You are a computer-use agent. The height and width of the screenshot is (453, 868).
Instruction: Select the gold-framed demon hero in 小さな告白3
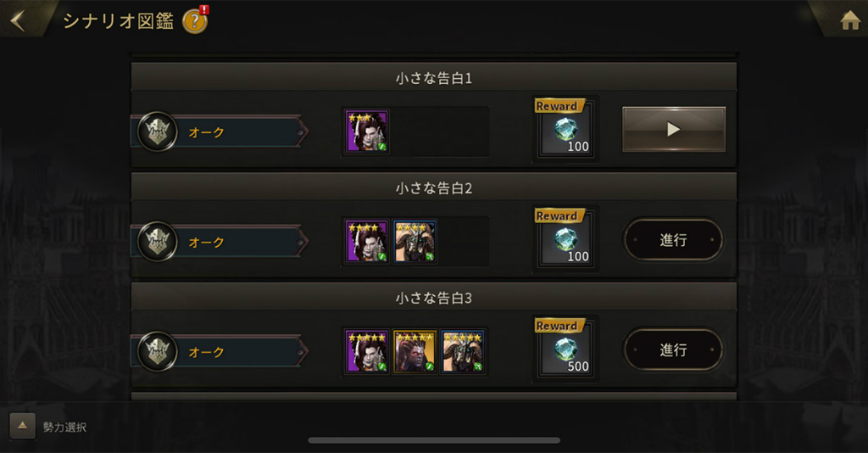click(x=415, y=352)
